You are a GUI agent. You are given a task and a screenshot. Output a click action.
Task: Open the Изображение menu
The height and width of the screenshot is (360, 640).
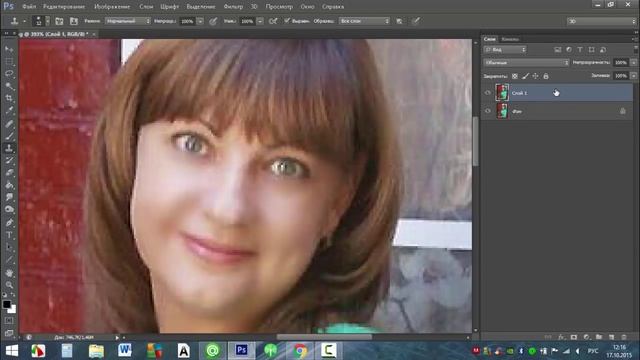pos(112,7)
